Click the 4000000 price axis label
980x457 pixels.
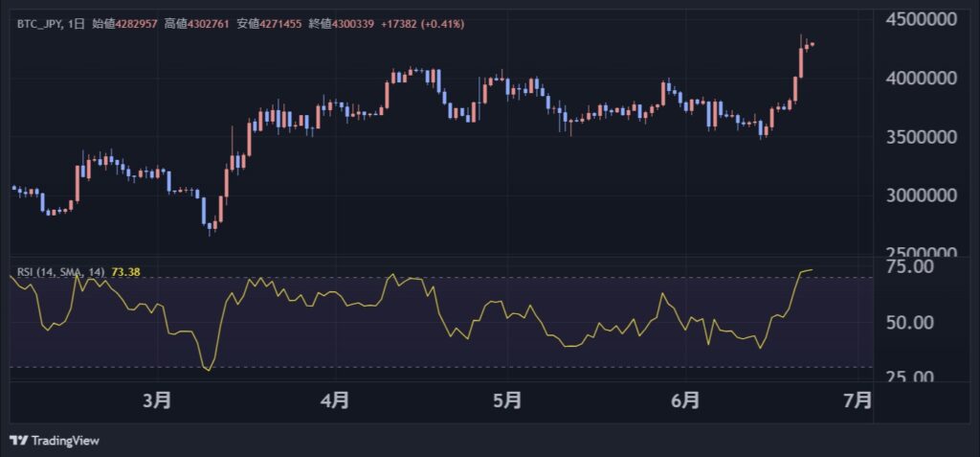click(921, 79)
